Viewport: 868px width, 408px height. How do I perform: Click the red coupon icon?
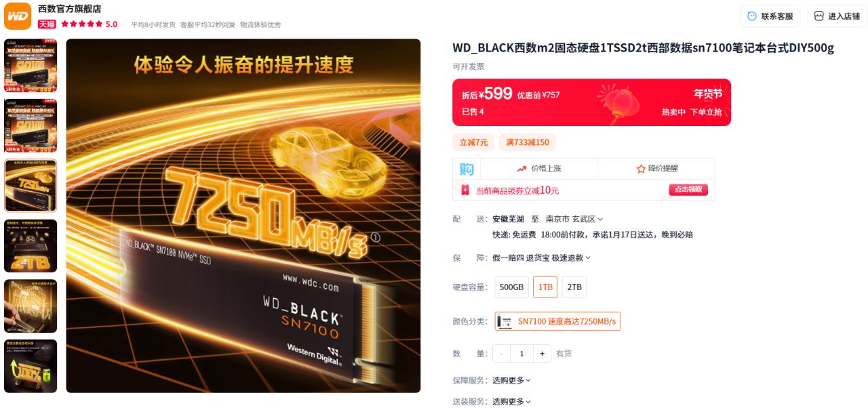(465, 190)
